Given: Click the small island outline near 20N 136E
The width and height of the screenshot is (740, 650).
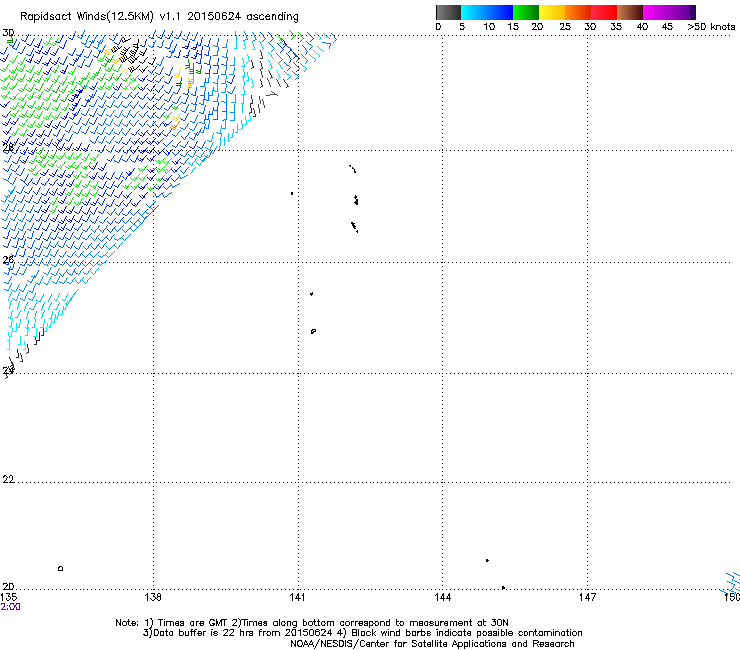Looking at the screenshot, I should coord(60,568).
